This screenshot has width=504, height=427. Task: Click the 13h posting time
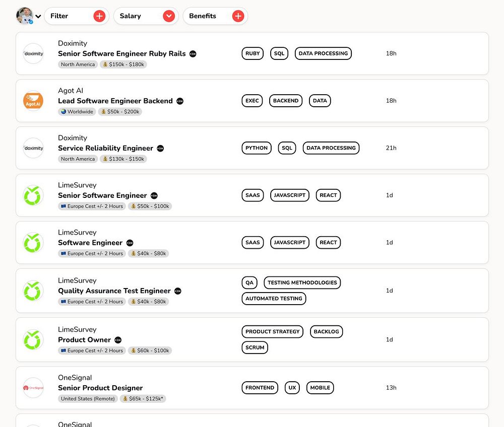pos(391,388)
